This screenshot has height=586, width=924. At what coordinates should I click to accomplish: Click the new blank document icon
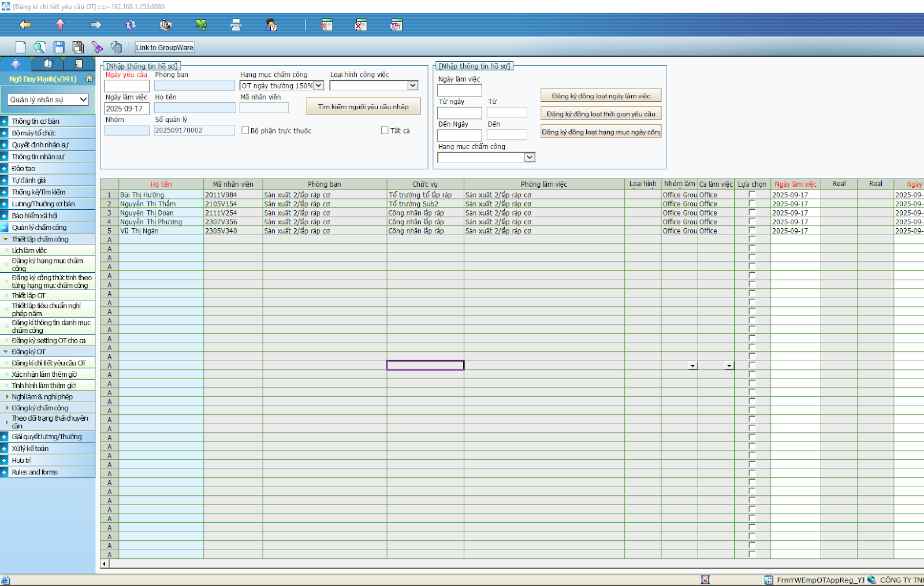pos(21,47)
